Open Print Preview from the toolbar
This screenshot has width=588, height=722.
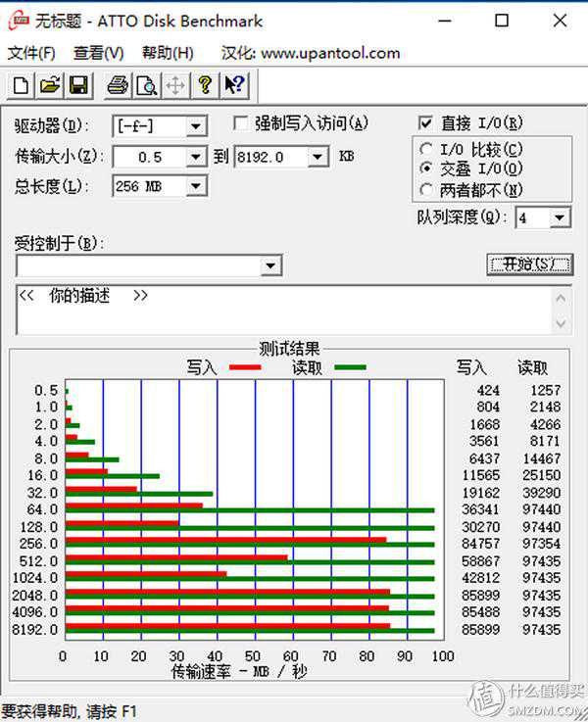pos(147,85)
